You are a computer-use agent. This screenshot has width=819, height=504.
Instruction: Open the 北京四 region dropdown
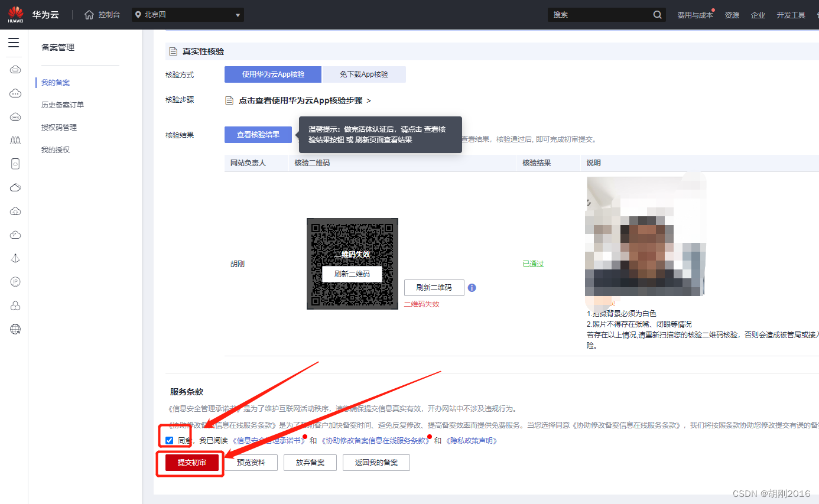pyautogui.click(x=188, y=15)
